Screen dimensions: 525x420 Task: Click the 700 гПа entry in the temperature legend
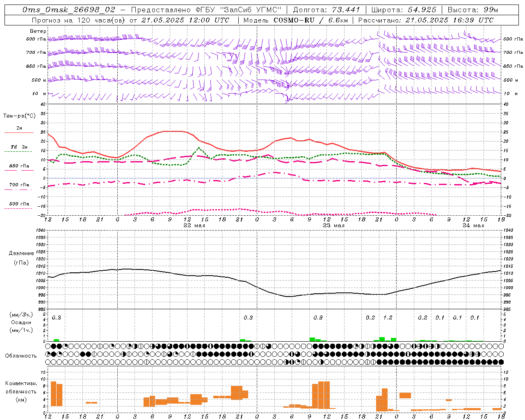pyautogui.click(x=18, y=187)
